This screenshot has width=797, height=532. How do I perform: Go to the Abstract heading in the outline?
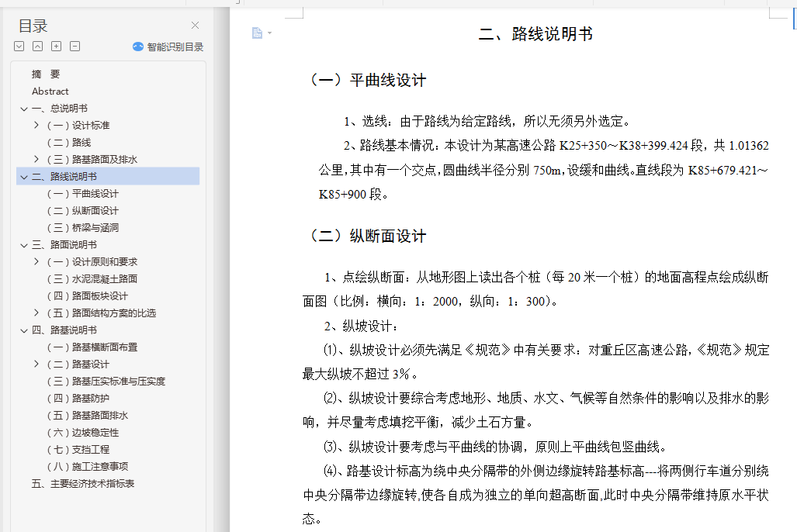click(x=50, y=92)
